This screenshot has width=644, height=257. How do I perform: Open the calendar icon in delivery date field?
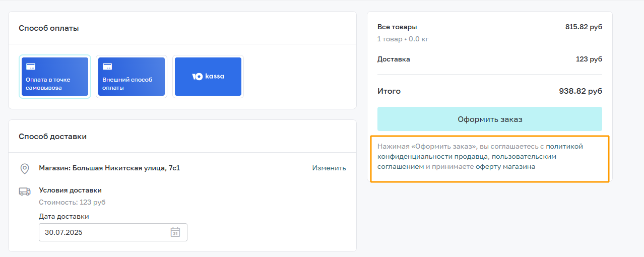(175, 232)
